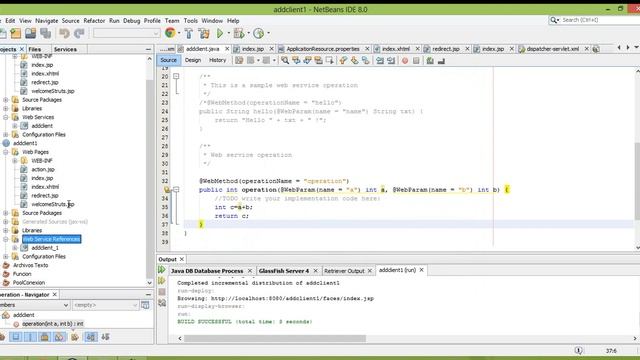Open the Members dropdown in Navigator

click(34, 305)
